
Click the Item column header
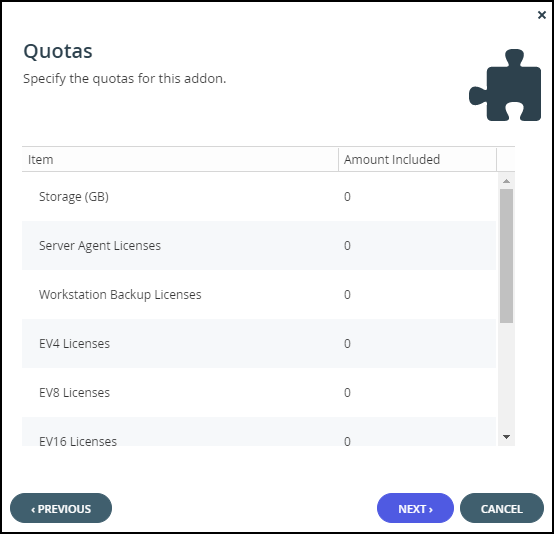point(180,159)
